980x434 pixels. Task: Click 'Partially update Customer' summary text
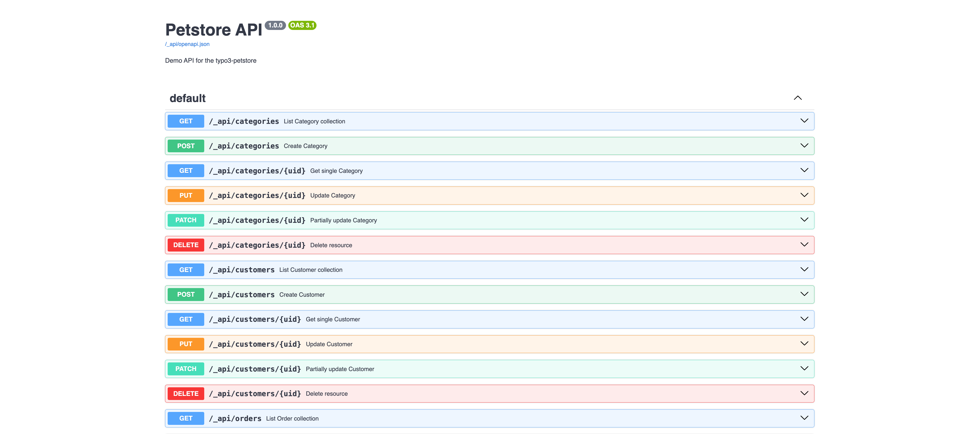(340, 369)
